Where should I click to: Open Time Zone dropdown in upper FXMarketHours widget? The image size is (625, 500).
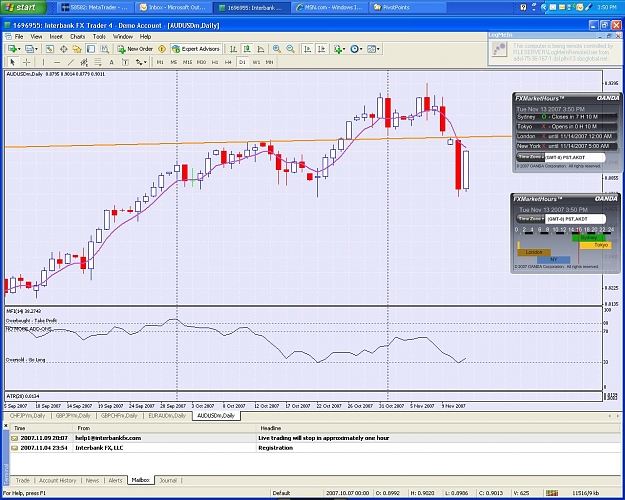(531, 157)
